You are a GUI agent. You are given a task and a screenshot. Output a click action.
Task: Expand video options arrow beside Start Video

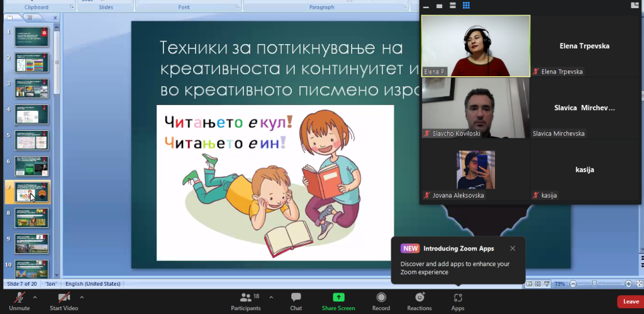coord(82,296)
